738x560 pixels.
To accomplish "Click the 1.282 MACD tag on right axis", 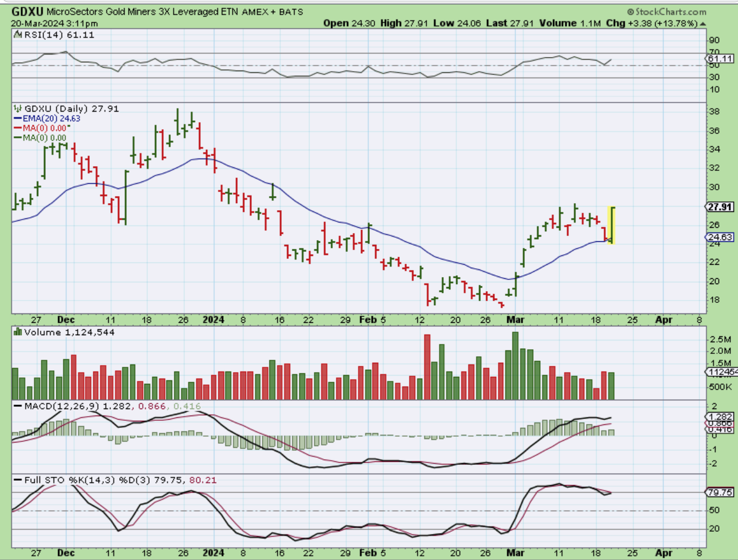I will coord(720,417).
